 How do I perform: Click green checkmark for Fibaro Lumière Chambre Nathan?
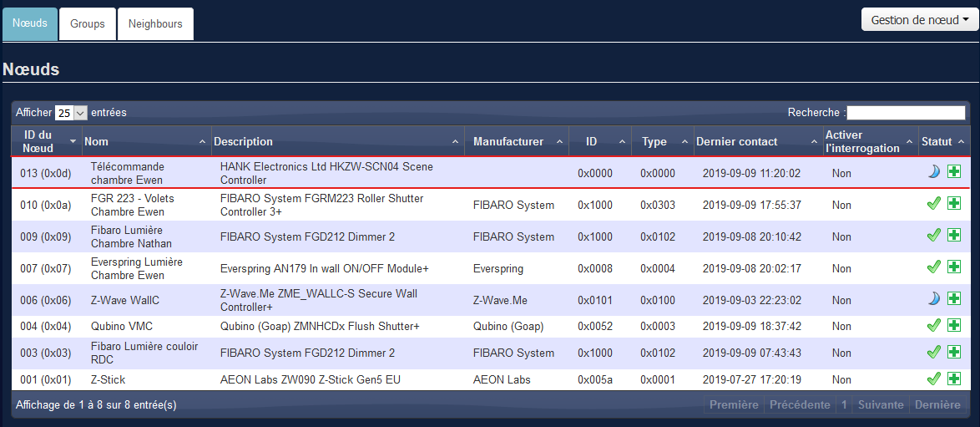(x=934, y=236)
